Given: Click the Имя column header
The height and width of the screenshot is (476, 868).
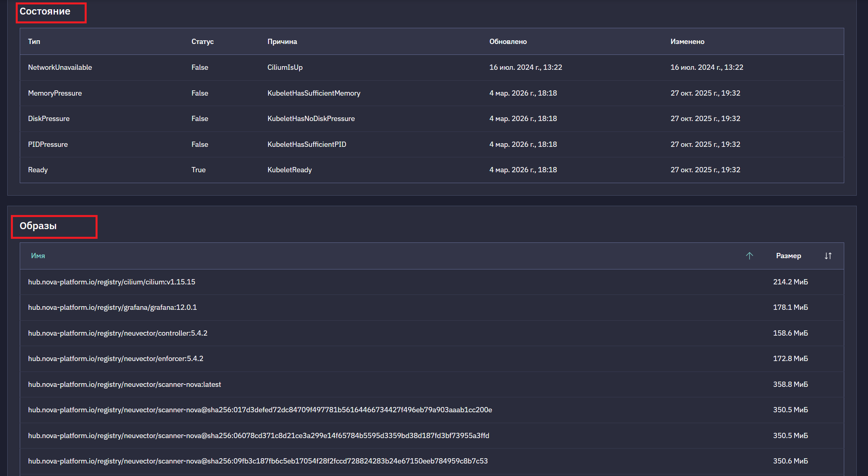Looking at the screenshot, I should [x=38, y=256].
